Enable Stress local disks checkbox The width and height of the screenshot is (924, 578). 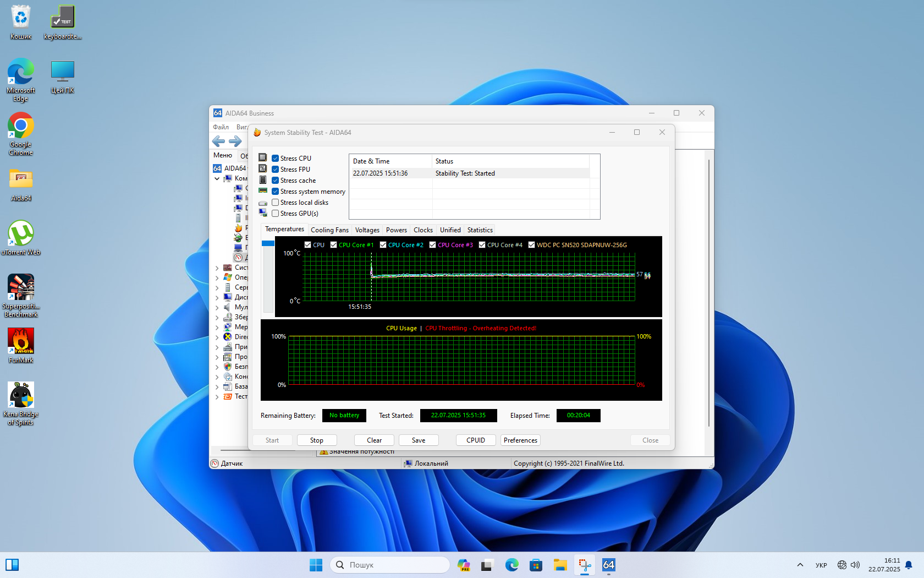point(276,203)
